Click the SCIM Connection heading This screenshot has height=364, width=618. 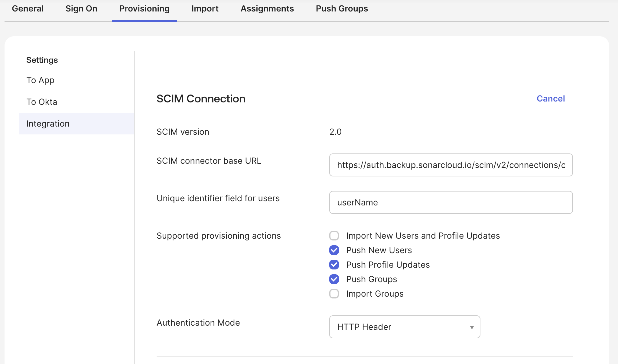[201, 99]
